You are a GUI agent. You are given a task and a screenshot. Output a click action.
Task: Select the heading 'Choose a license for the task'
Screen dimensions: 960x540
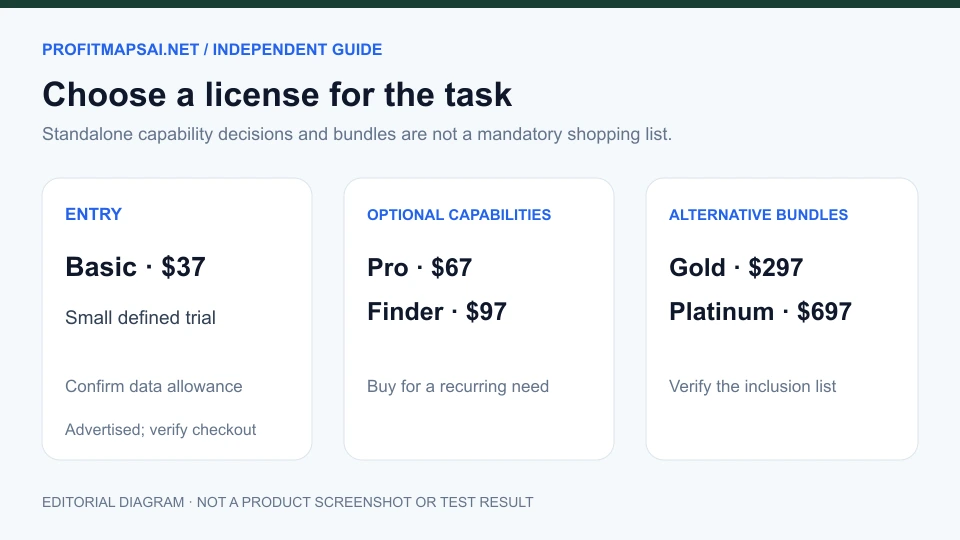[x=277, y=95]
